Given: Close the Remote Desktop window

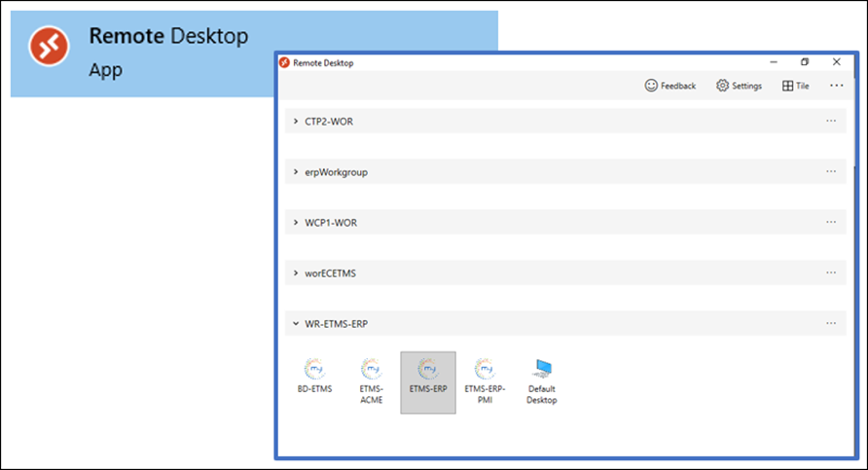Looking at the screenshot, I should 837,62.
